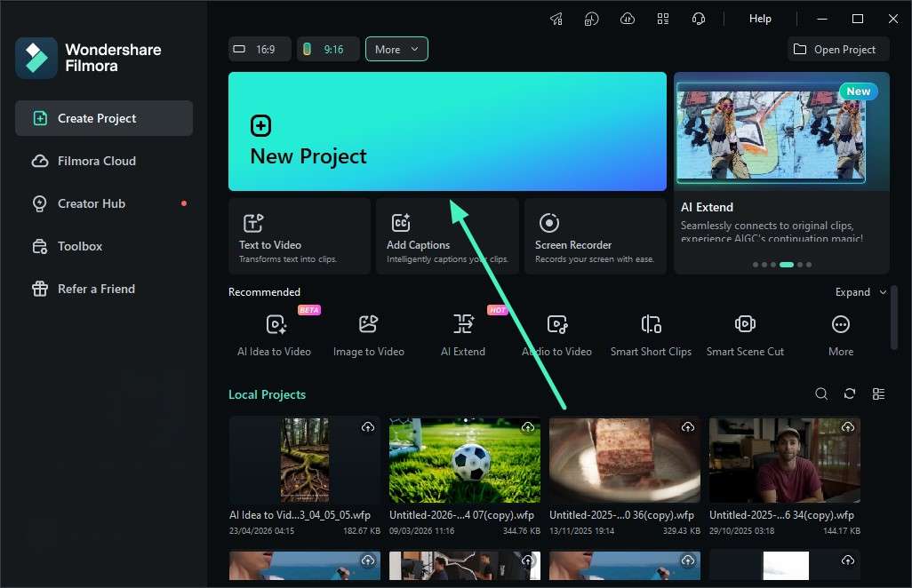Click the customer support headset icon
Image resolution: width=912 pixels, height=588 pixels.
[699, 20]
